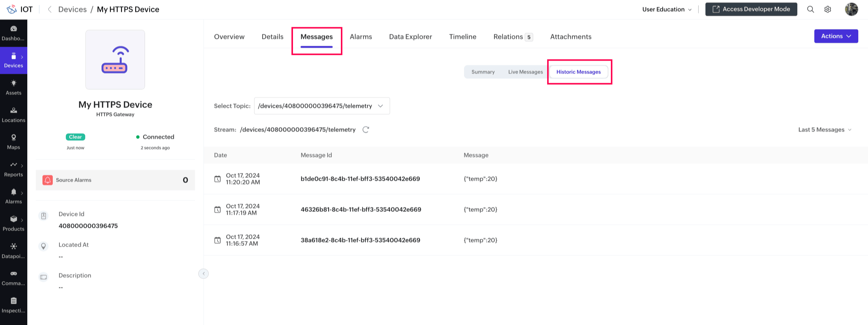868x325 pixels.
Task: Click the back arrow before Devices
Action: (49, 9)
